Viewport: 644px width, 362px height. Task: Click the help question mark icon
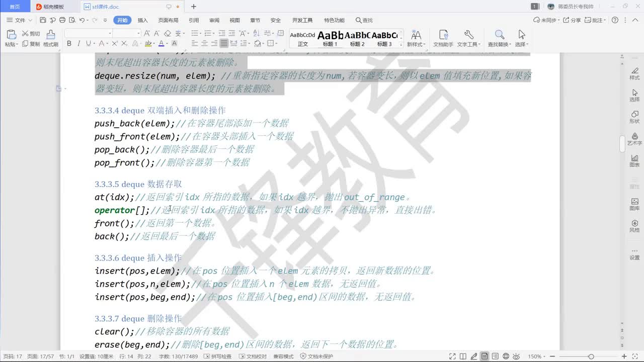pos(615,20)
